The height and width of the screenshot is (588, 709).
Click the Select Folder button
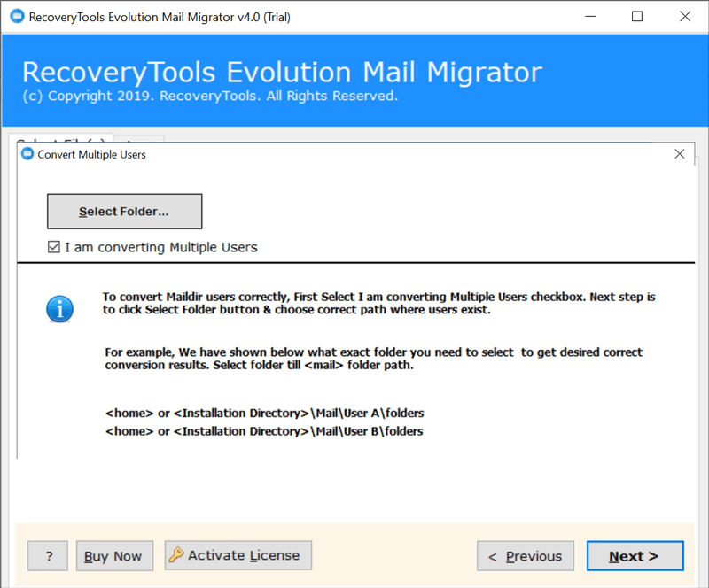point(124,212)
